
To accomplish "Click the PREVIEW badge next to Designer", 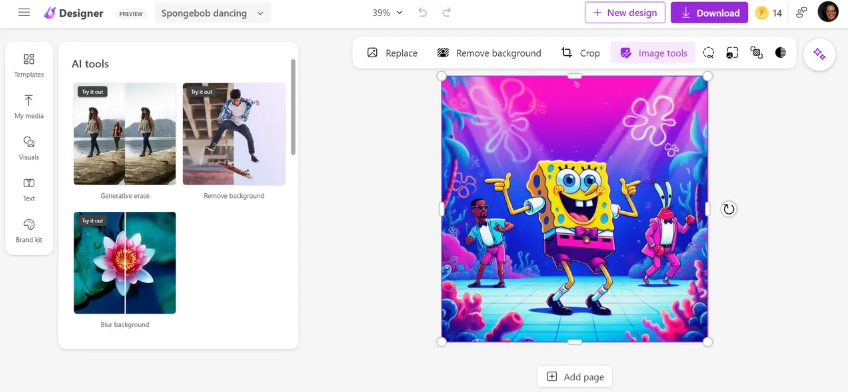I will [x=130, y=14].
